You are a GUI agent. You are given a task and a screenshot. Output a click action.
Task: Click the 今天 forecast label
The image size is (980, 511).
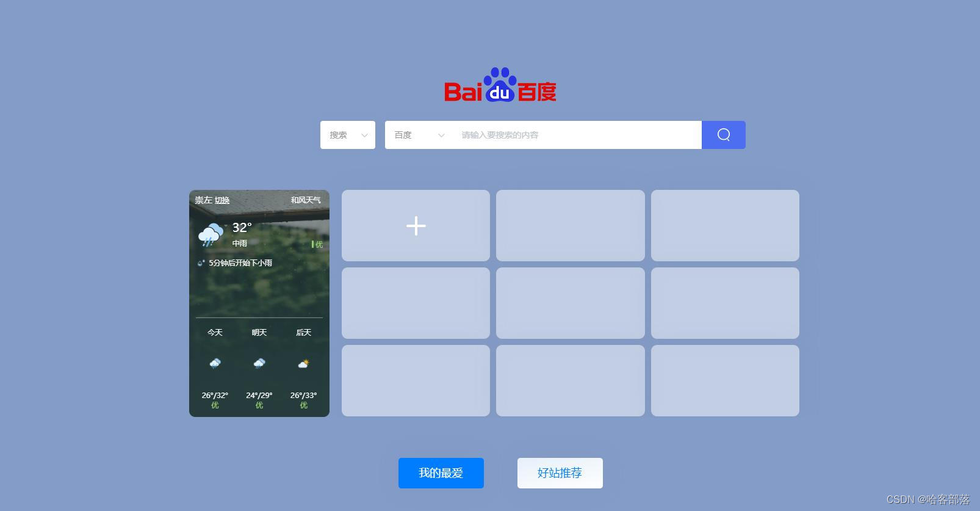215,333
